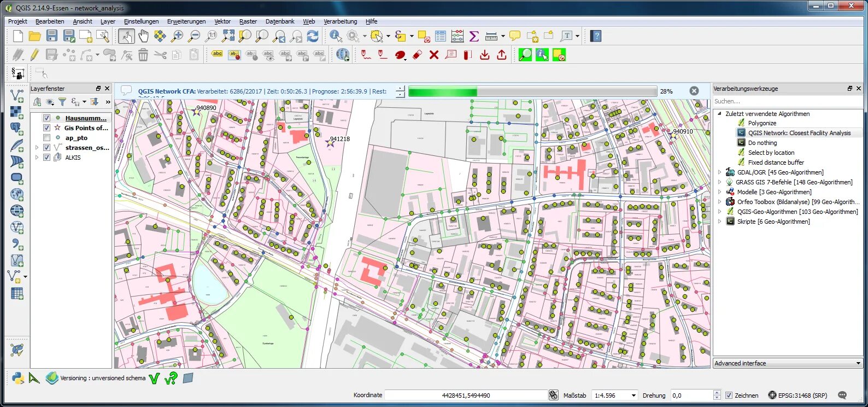Select the Pan Map hand tool
The image size is (868, 407).
tap(143, 36)
